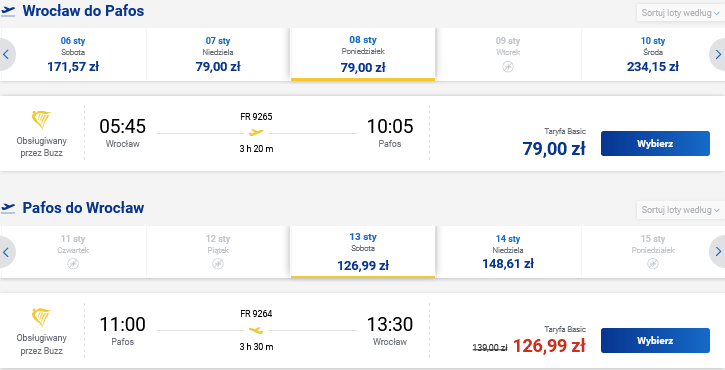Select the 14 sty Niedziela 148,61 zł tab

click(508, 252)
